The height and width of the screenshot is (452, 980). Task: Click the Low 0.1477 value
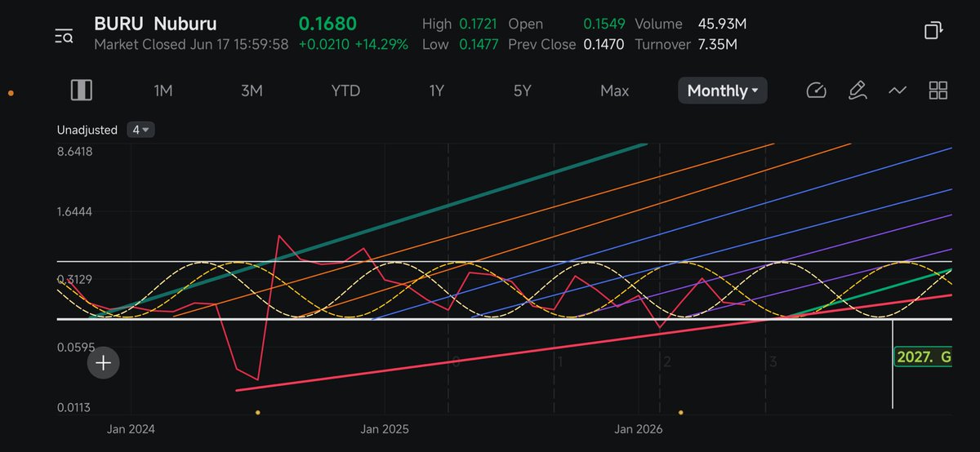click(478, 44)
